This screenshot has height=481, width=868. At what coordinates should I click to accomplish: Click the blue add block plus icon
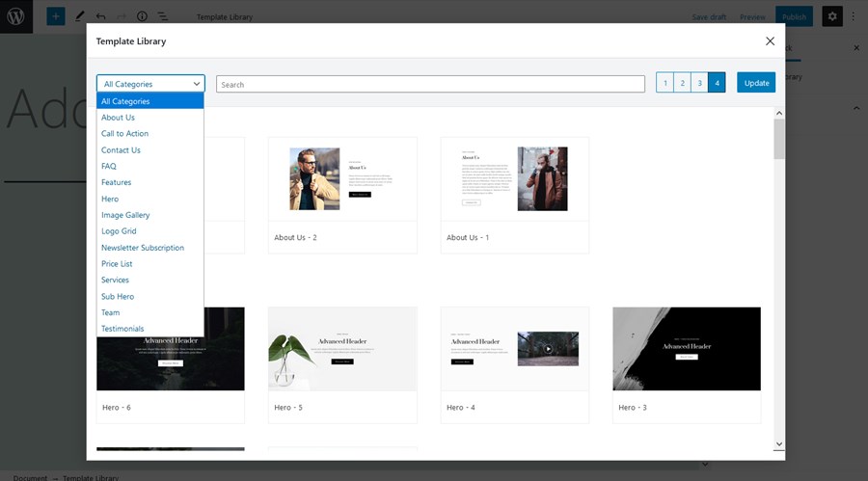click(55, 16)
